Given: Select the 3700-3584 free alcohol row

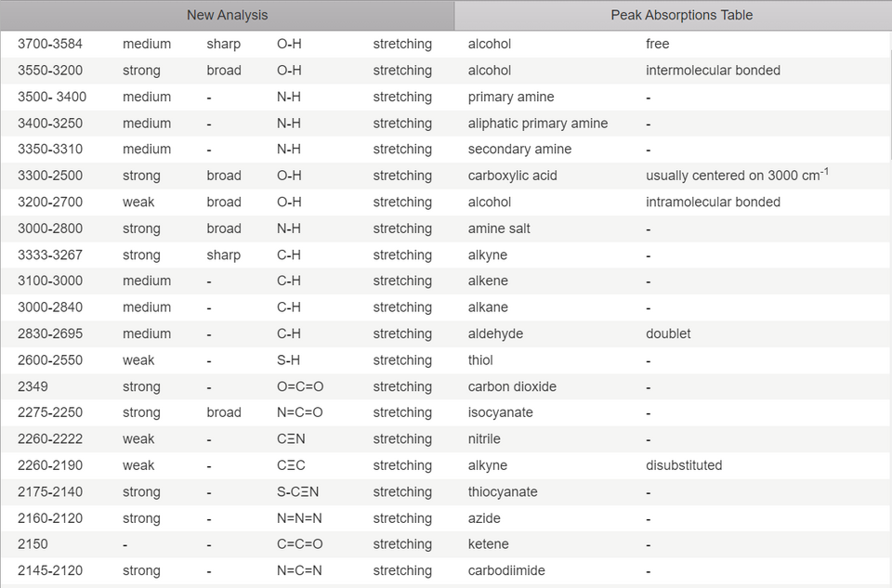Looking at the screenshot, I should [x=446, y=45].
